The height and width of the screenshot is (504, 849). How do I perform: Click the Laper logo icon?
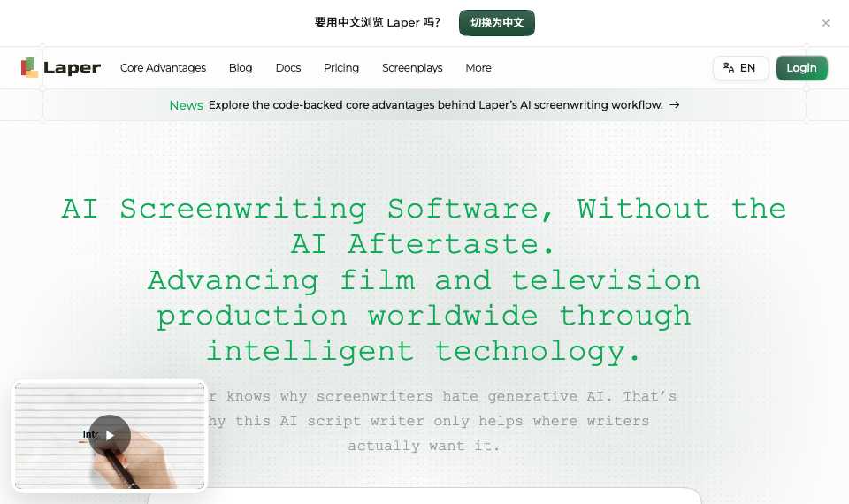tap(29, 68)
